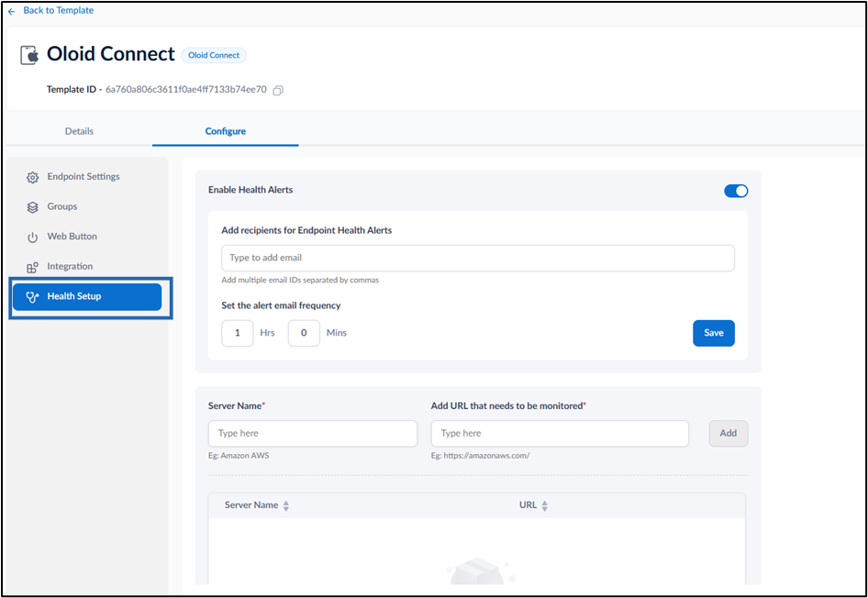The width and height of the screenshot is (868, 598).
Task: Click 'Enable Health Alerts' label
Action: [x=250, y=190]
